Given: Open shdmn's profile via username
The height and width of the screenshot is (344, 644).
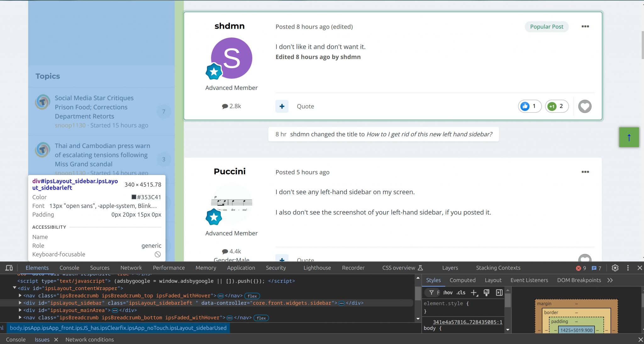Looking at the screenshot, I should pyautogui.click(x=230, y=26).
